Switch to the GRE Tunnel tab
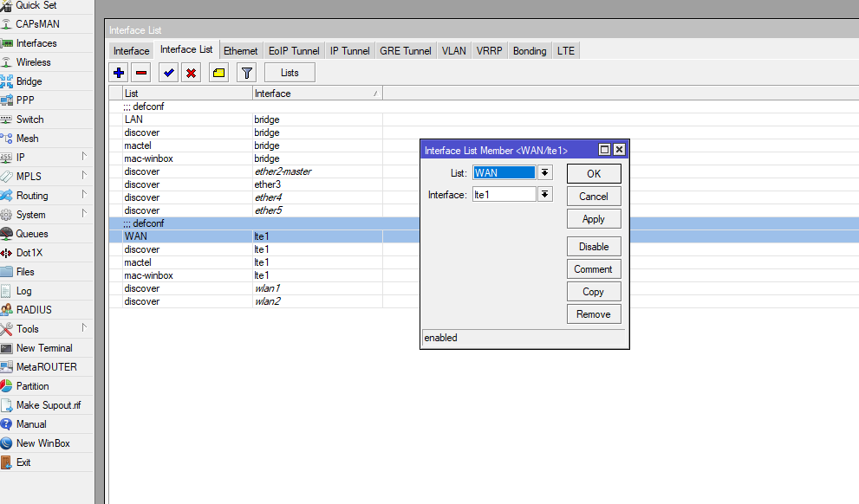The height and width of the screenshot is (504, 859). coord(406,51)
